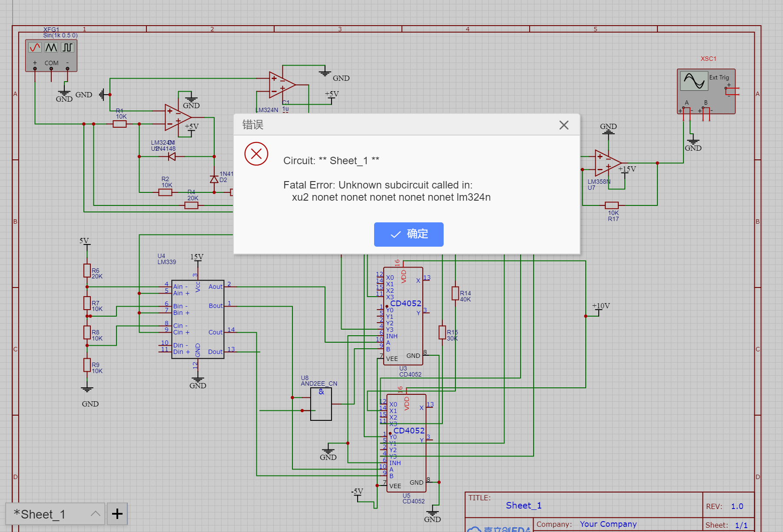
Task: Select the upper CD4052 chip U3
Action: pos(403,316)
